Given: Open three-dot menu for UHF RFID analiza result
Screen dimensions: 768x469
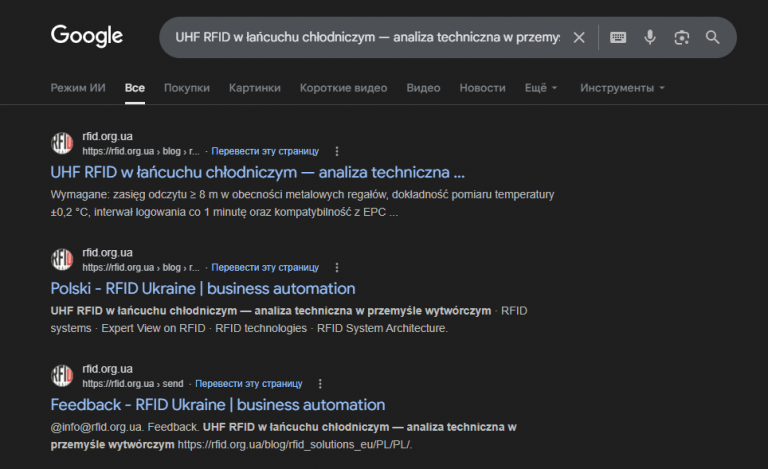Looking at the screenshot, I should click(x=336, y=151).
